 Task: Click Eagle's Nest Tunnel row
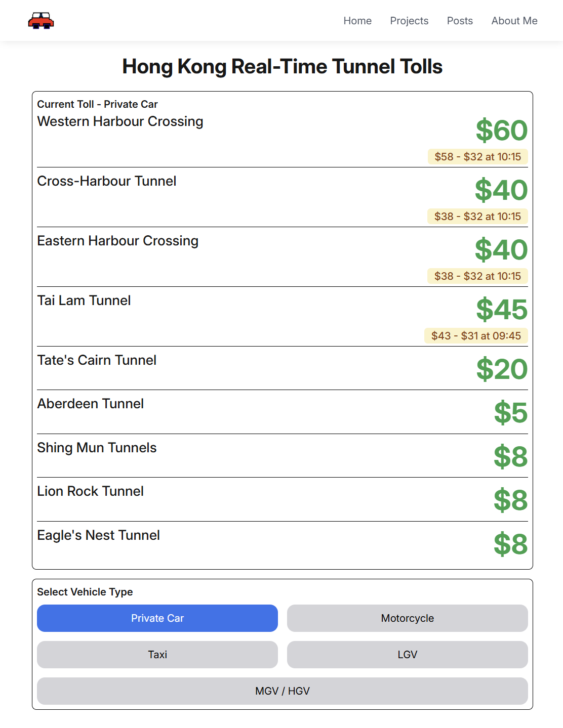[99, 535]
